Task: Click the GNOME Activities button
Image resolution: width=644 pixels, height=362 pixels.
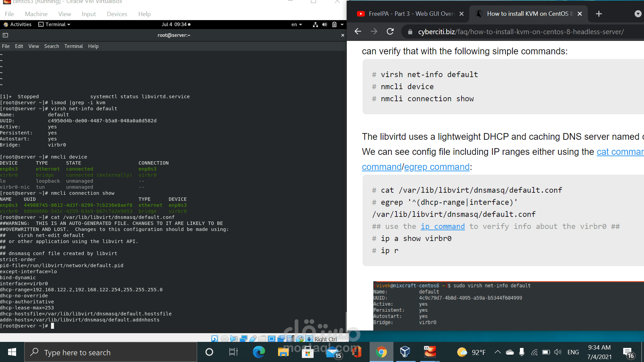Action: 17,24
